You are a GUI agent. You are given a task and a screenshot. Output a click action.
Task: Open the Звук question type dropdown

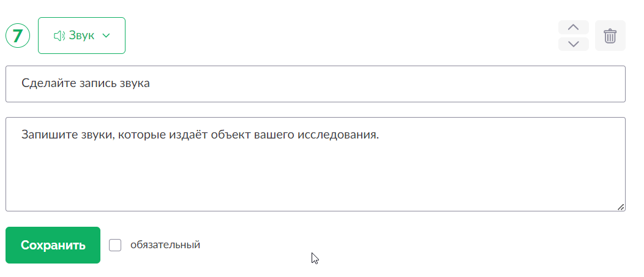click(x=82, y=36)
